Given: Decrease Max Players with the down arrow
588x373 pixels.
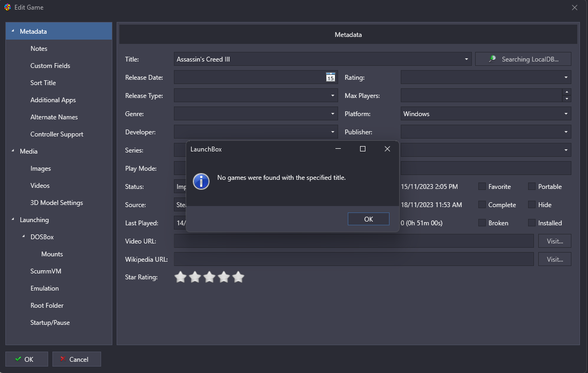Looking at the screenshot, I should tap(567, 99).
